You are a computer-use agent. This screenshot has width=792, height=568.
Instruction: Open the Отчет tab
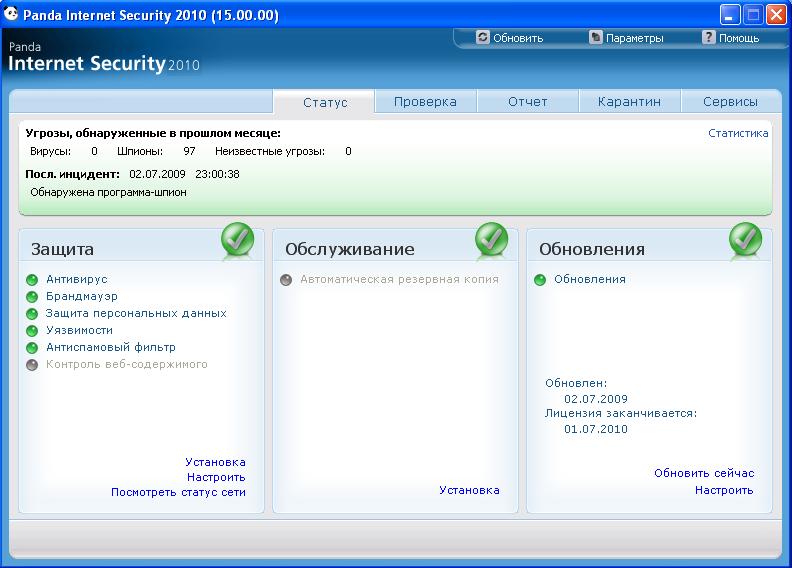[x=528, y=101]
